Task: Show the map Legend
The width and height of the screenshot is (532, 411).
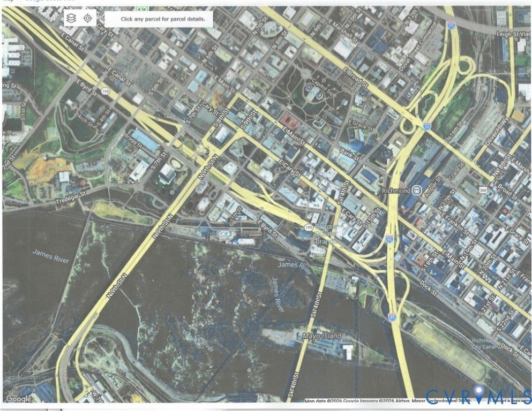Action: [x=12, y=391]
